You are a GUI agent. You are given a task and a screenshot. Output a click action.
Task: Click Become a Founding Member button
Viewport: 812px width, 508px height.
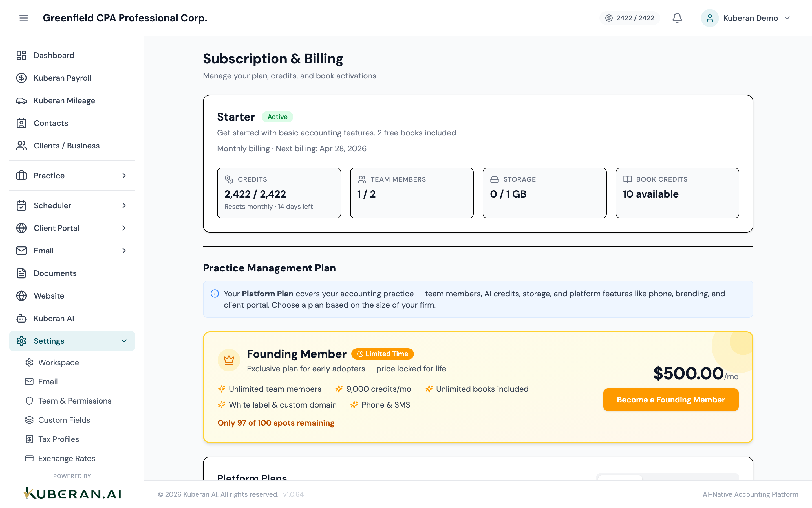671,400
